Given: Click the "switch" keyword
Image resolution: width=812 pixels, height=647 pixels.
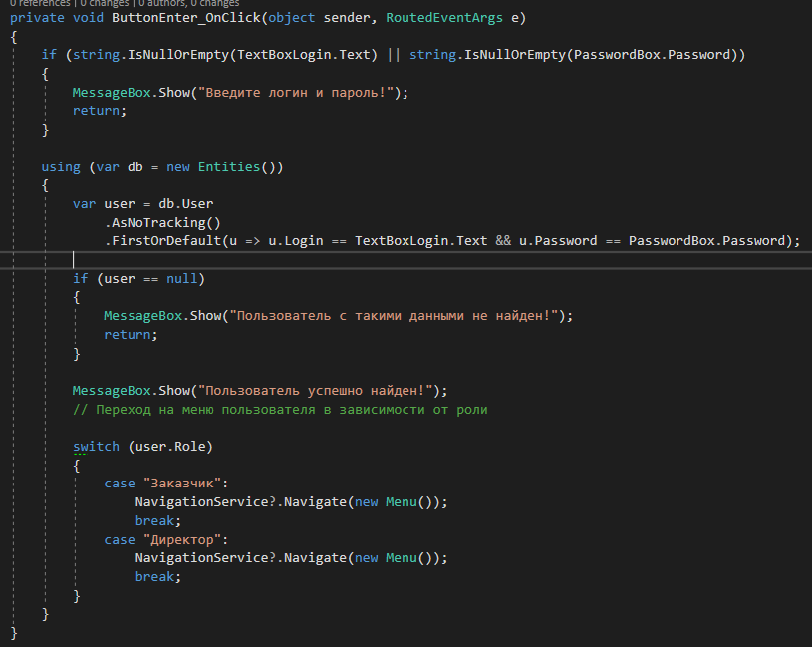Looking at the screenshot, I should (96, 447).
